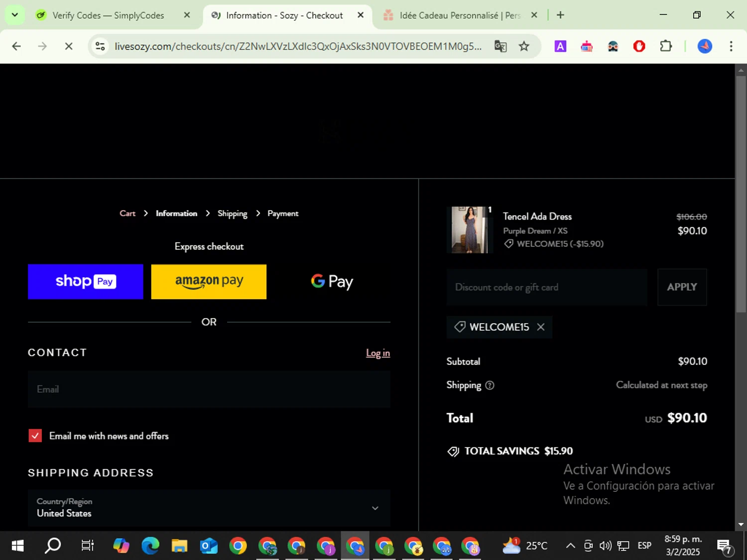Open the translate page icon
Screen dimensions: 747x560
pyautogui.click(x=500, y=46)
